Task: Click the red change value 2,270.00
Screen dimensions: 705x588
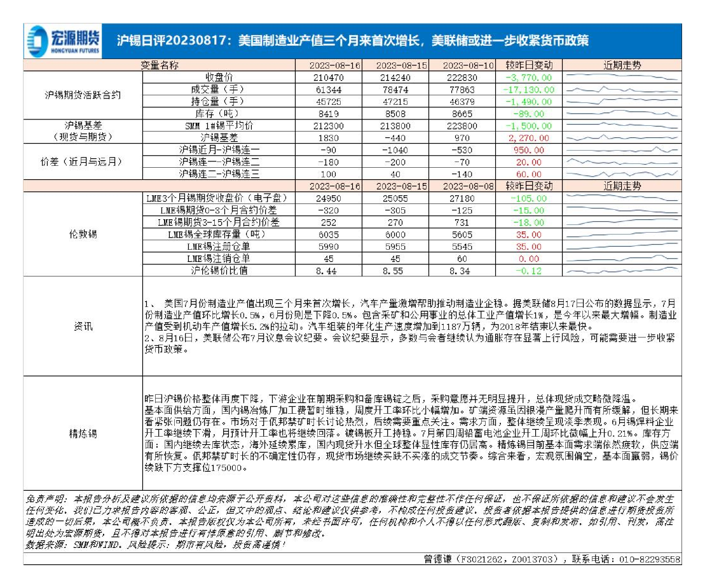Action: (x=528, y=138)
